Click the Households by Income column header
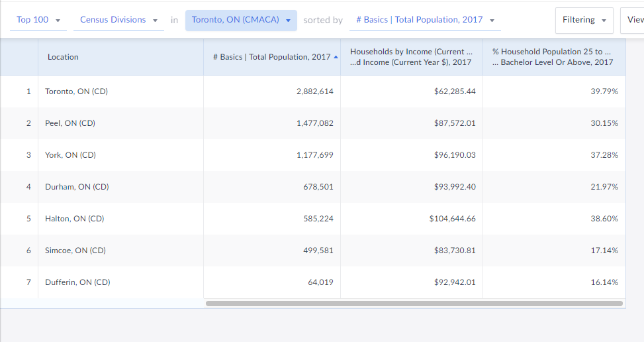 (x=410, y=57)
